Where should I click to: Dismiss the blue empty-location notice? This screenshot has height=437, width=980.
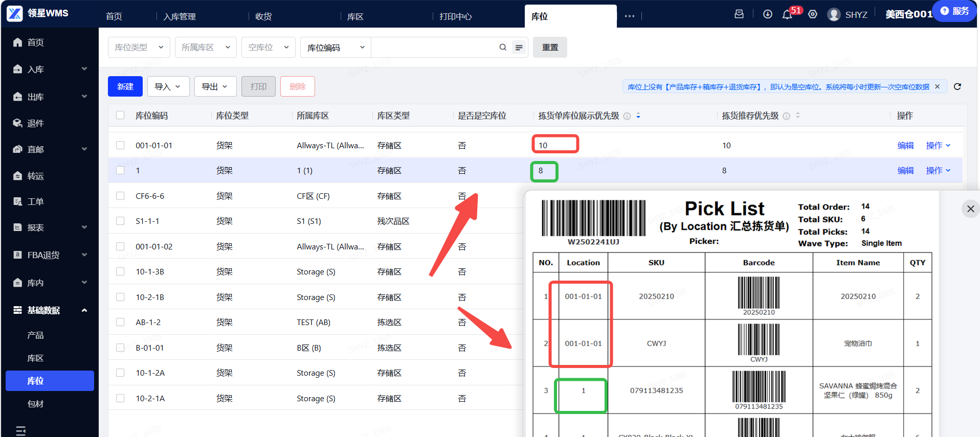pos(938,86)
